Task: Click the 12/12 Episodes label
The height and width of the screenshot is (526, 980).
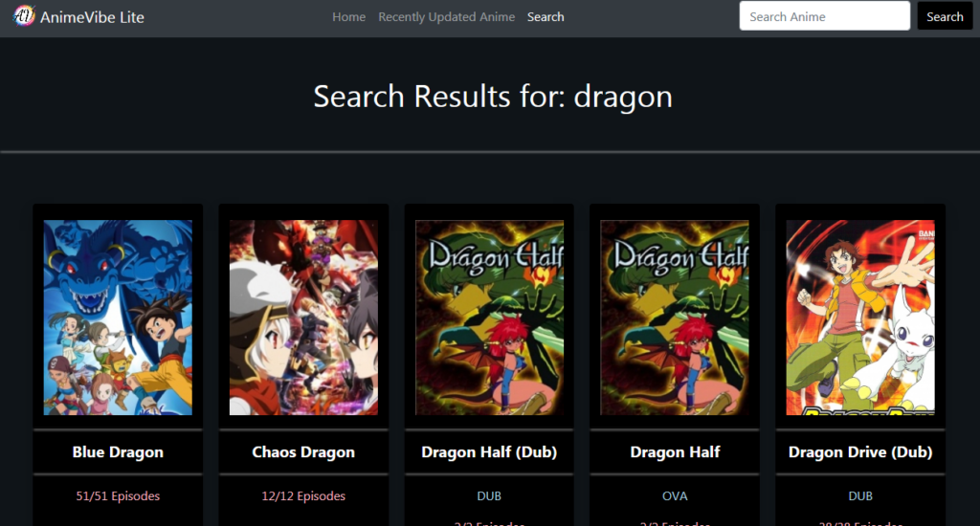Action: [303, 496]
